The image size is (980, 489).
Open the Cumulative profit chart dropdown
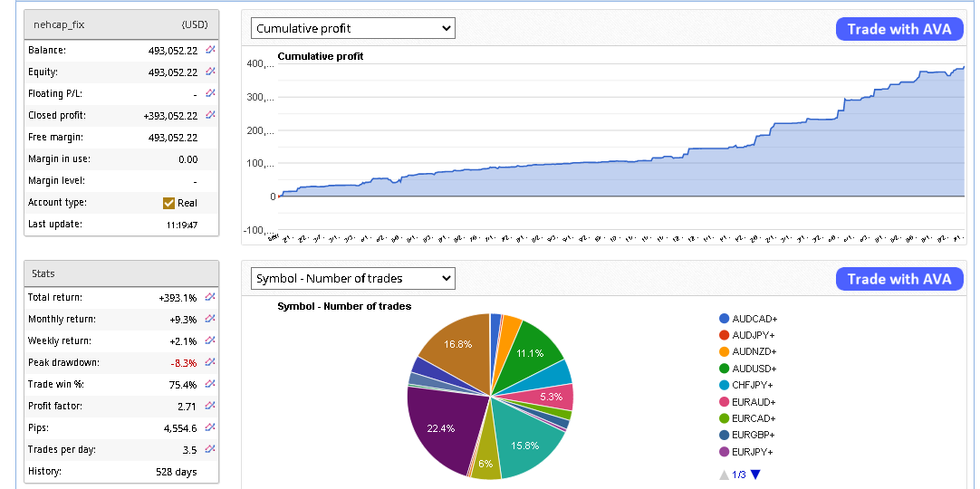tap(352, 29)
